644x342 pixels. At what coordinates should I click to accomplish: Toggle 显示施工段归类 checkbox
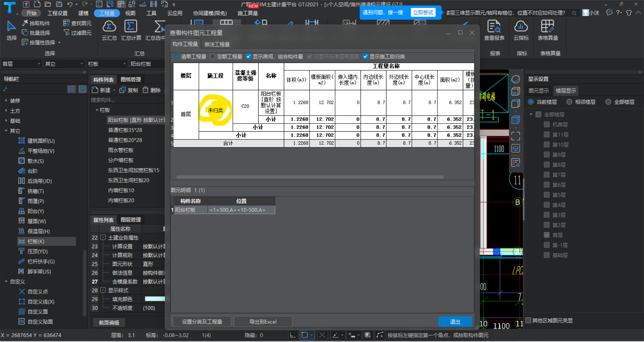(366, 57)
